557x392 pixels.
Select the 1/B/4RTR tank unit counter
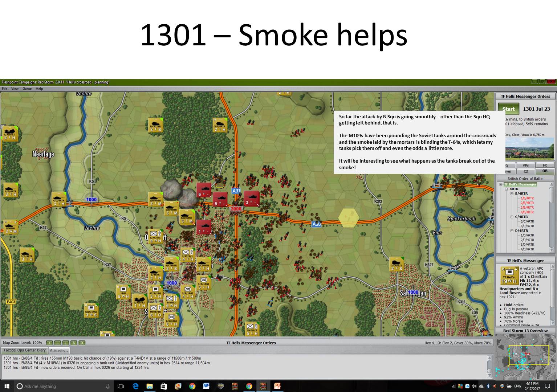pyautogui.click(x=172, y=208)
